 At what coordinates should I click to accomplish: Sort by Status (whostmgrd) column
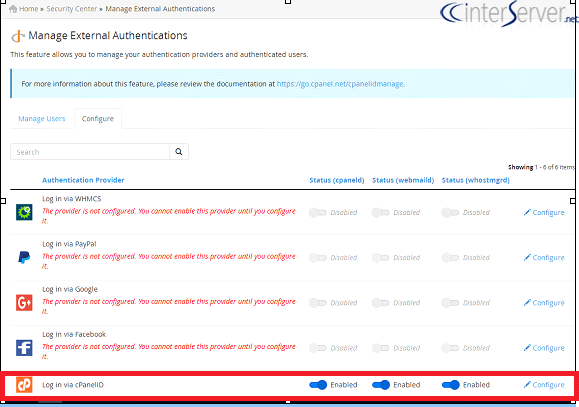476,180
